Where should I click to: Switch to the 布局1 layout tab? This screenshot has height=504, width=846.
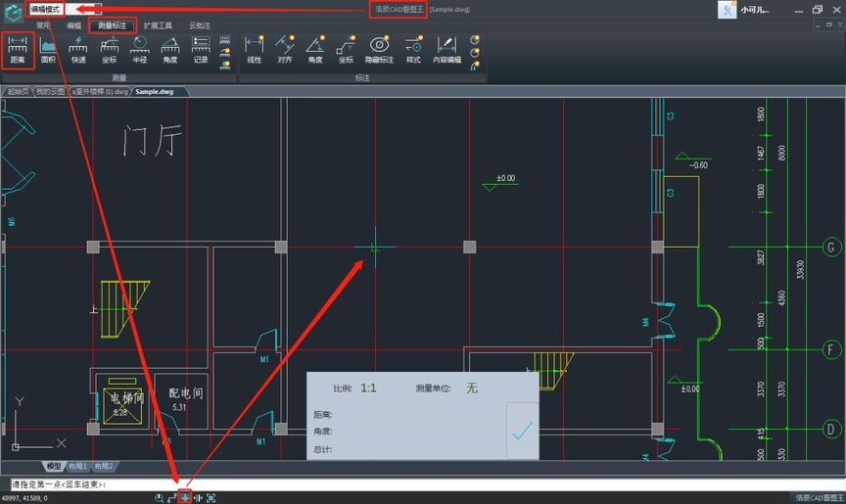coord(77,467)
